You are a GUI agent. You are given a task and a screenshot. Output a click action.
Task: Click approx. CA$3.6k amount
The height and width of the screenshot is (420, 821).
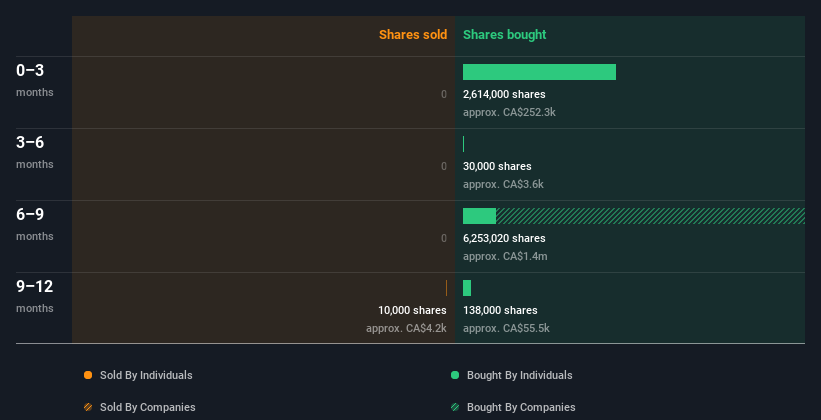(503, 184)
